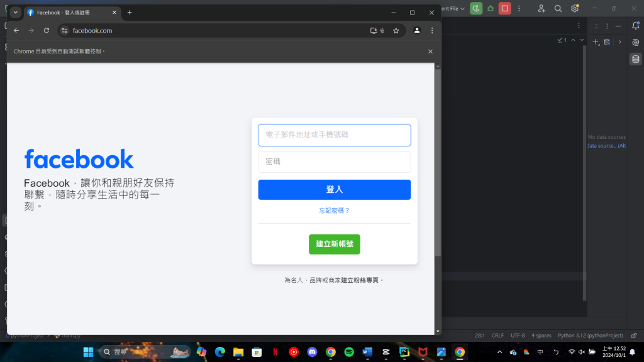Open the 建立粉絲專頁 link

click(360, 280)
